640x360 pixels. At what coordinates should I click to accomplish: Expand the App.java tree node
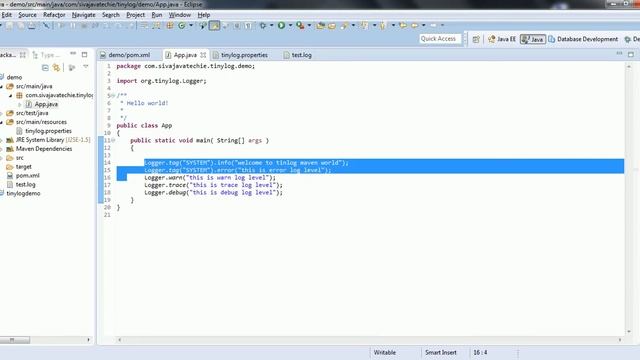(20, 104)
